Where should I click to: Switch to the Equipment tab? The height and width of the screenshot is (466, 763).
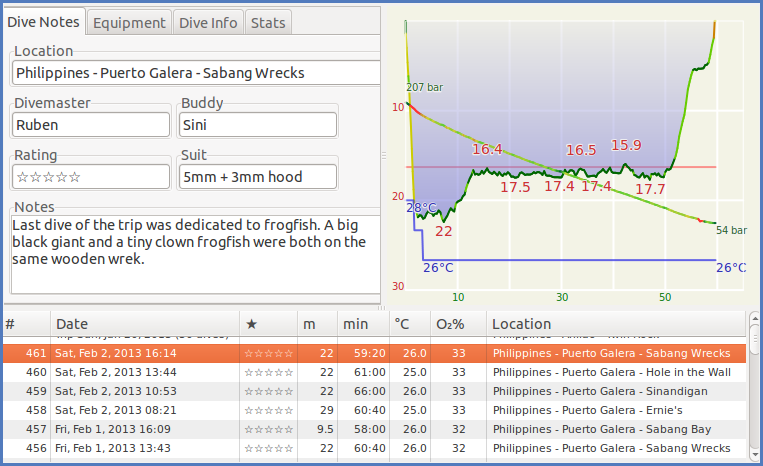129,22
